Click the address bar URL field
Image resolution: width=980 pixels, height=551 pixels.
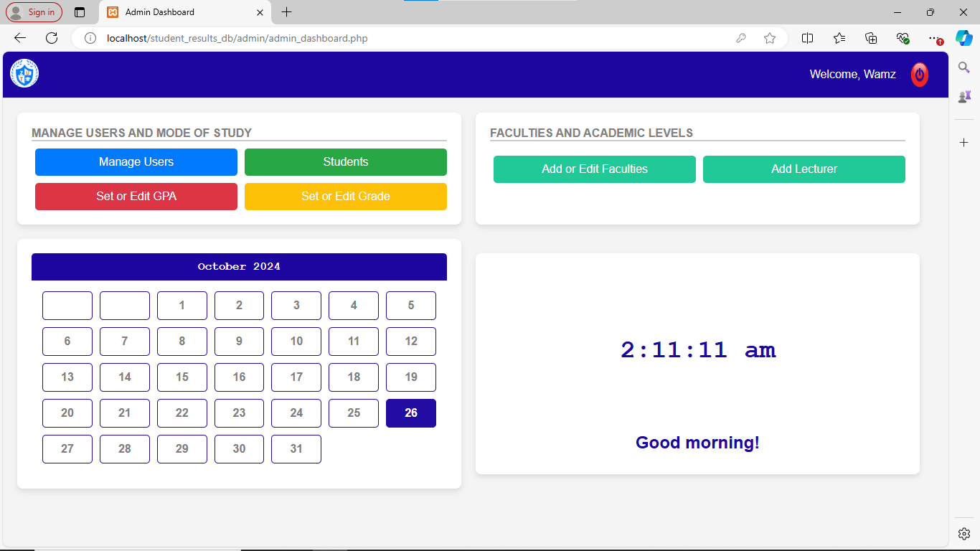(x=402, y=38)
